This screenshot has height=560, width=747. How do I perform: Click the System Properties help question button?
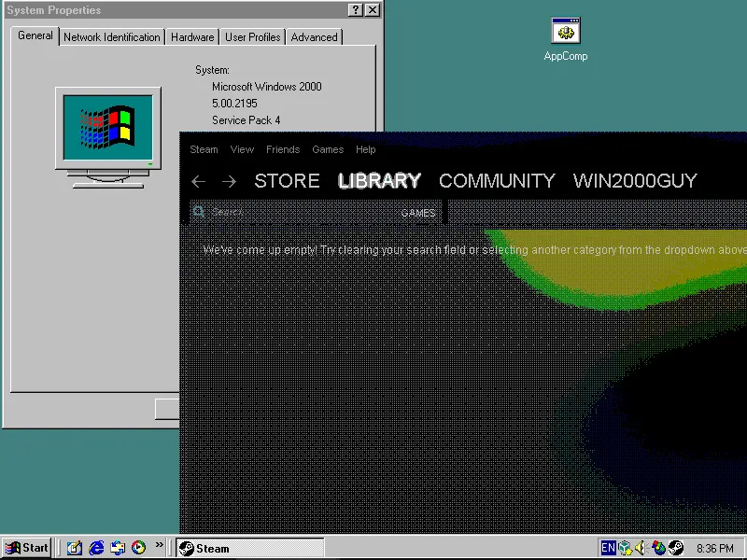[356, 10]
